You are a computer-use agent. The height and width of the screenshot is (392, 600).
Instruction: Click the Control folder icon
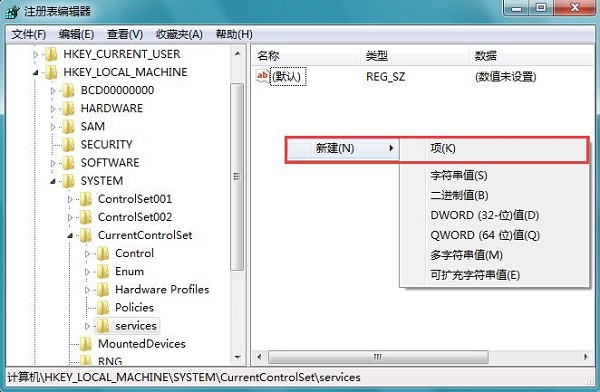tap(103, 253)
